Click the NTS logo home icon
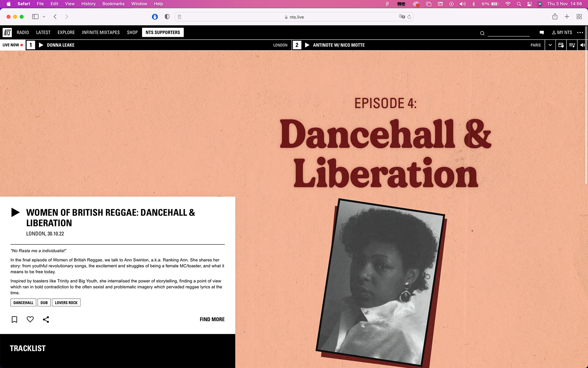Viewport: 588px width, 368px height. pos(7,32)
